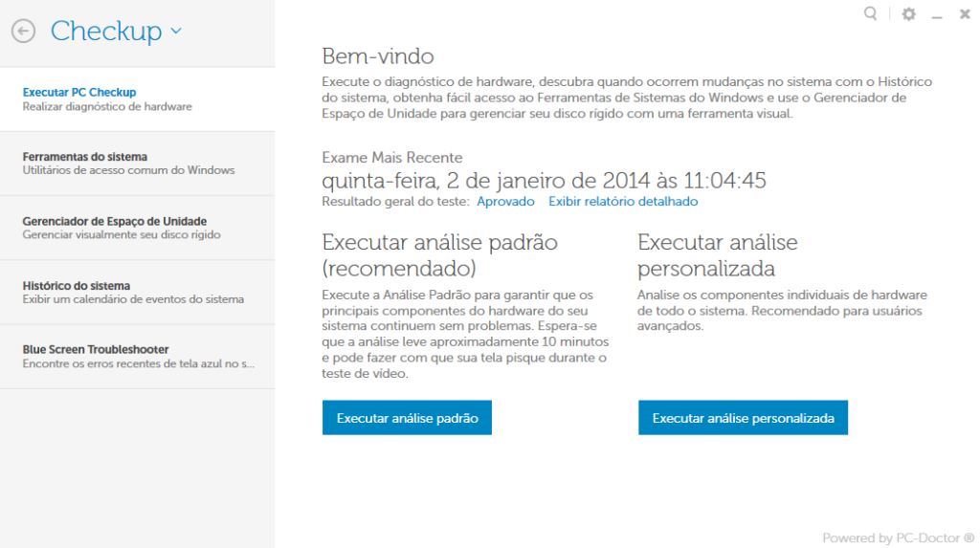Minimize the Checkup window
The image size is (980, 548).
(x=936, y=15)
